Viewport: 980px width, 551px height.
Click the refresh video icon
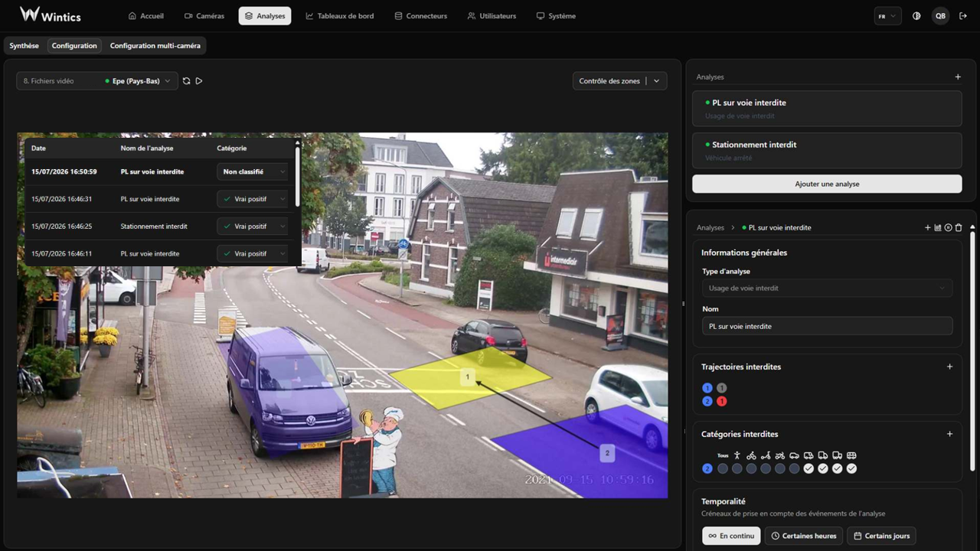pos(186,81)
